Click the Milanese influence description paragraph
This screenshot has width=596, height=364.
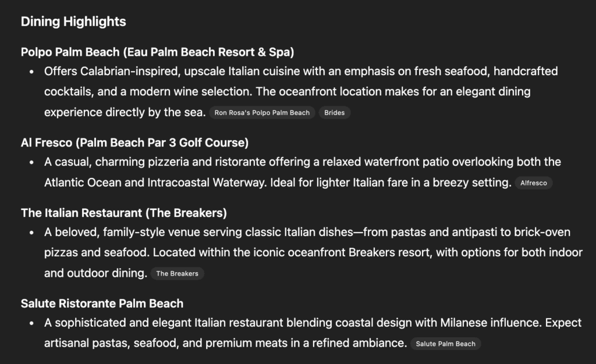point(313,323)
